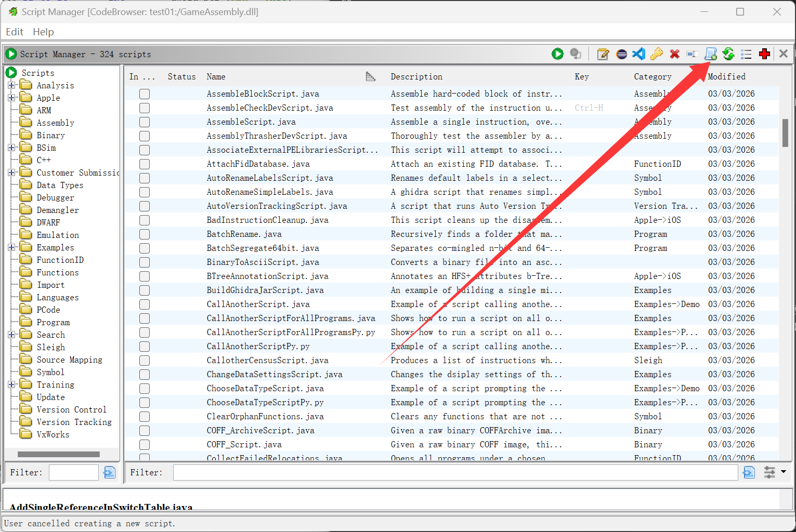Expand the Analysis folder in tree
This screenshot has height=532, width=796.
11,85
